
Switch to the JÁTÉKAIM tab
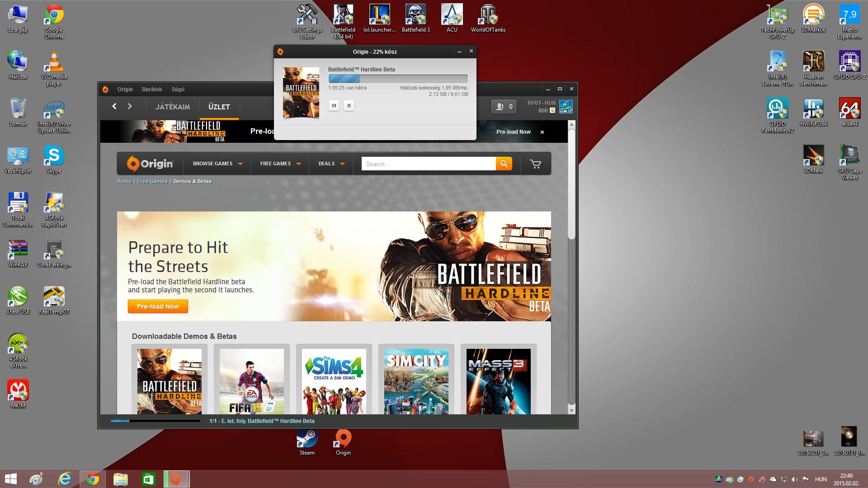coord(173,107)
